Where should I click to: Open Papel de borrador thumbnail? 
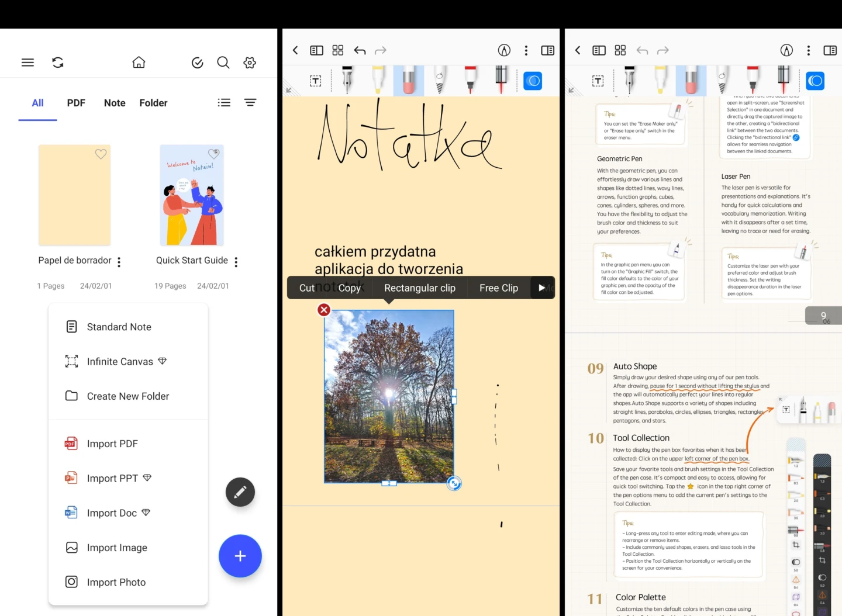click(74, 195)
